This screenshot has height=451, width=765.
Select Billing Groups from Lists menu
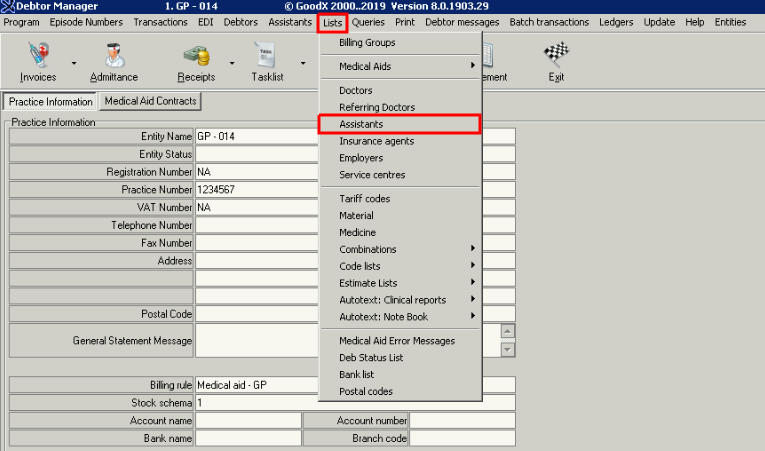400,42
